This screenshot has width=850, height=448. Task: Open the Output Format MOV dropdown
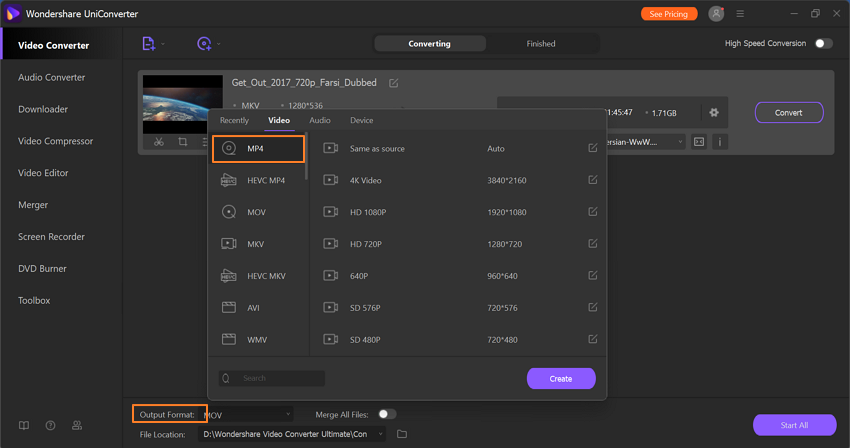(249, 415)
